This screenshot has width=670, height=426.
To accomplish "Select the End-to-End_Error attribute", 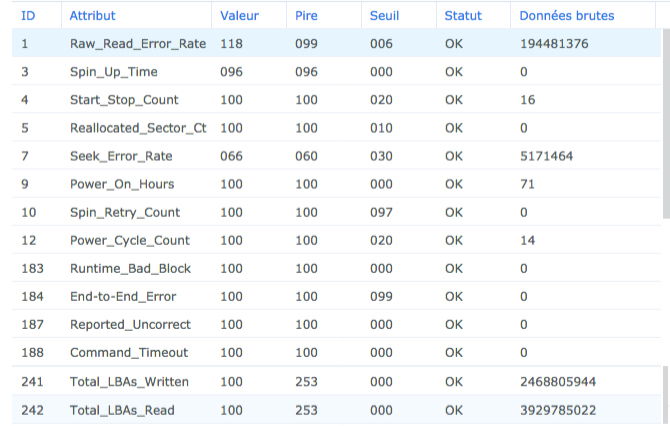I will 123,297.
